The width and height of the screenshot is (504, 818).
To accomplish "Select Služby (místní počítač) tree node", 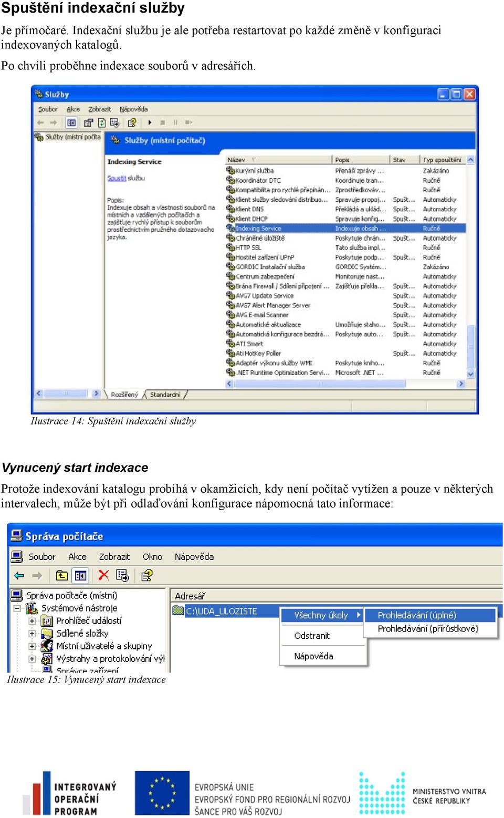I will 68,137.
